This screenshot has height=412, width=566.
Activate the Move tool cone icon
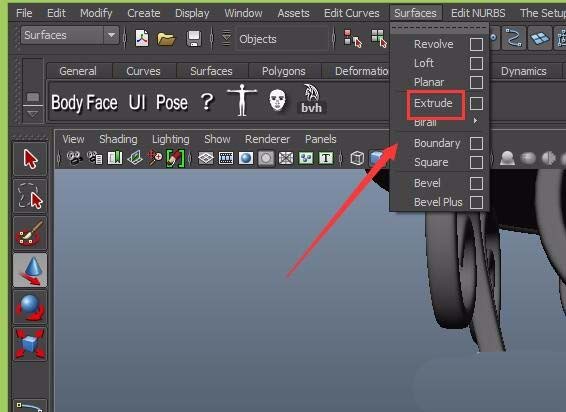point(30,270)
